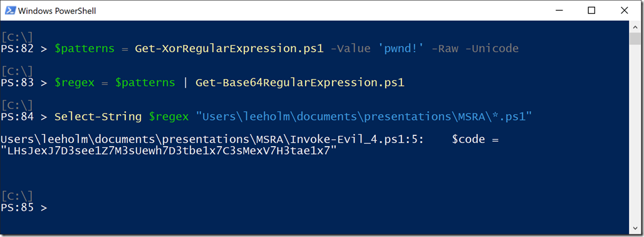
Task: Close the Windows PowerShell window
Action: [x=625, y=11]
